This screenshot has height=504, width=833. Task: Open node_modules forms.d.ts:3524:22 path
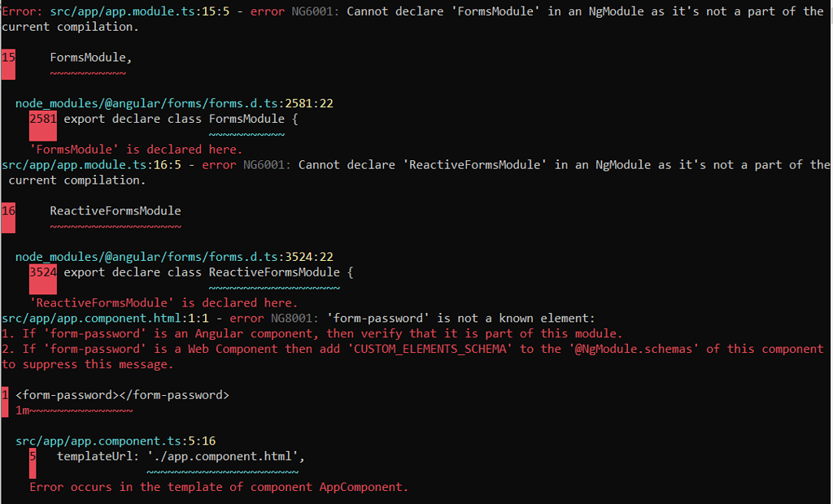174,257
